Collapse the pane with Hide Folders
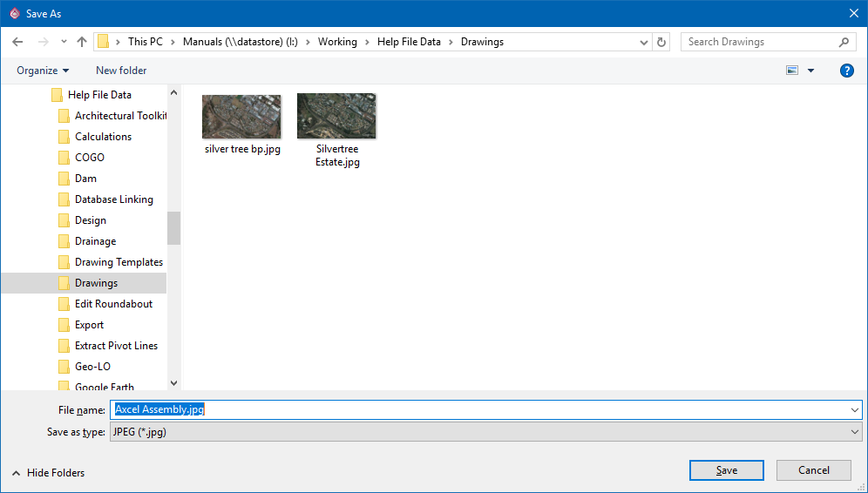The width and height of the screenshot is (868, 493). (x=49, y=473)
